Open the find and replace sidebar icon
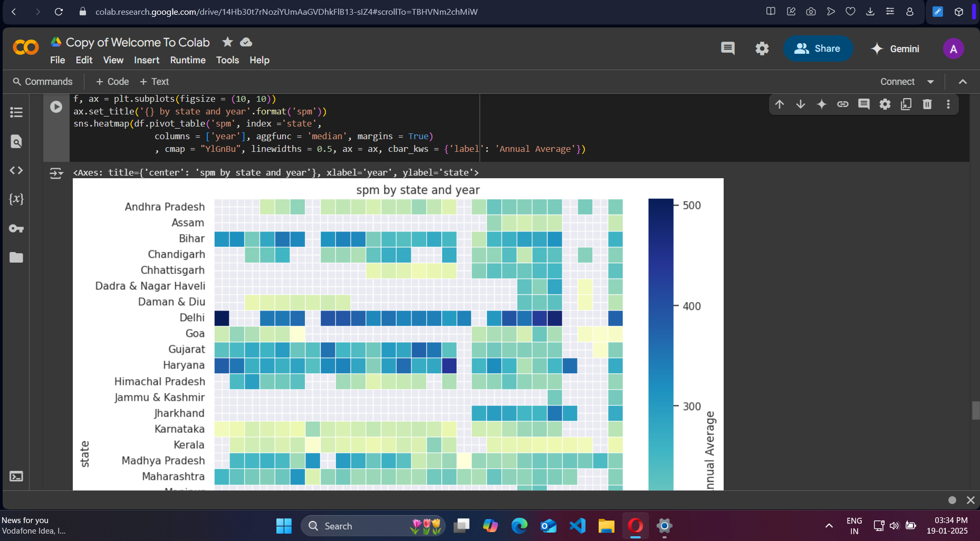Screen dimensions: 980x541 click(x=16, y=141)
